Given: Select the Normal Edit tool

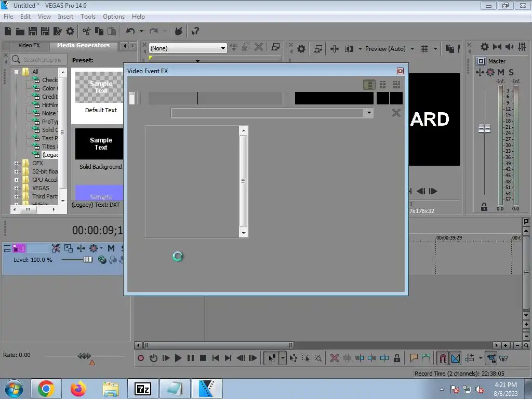Looking at the screenshot, I should 272,358.
